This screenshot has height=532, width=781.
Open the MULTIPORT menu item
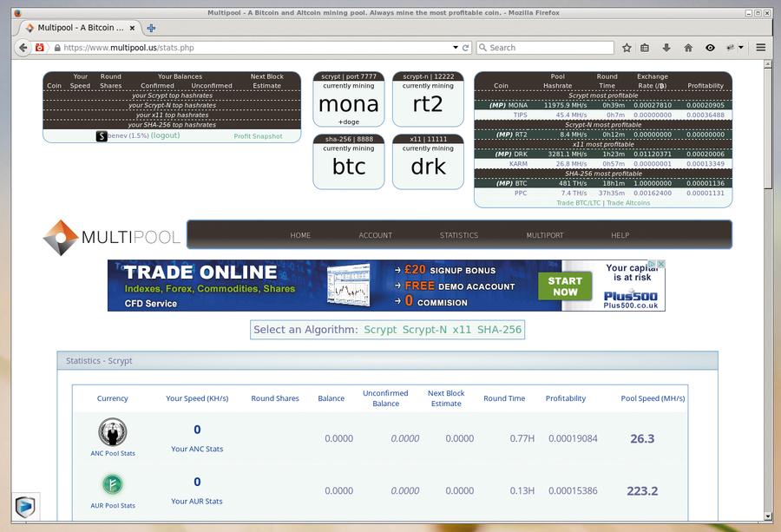pyautogui.click(x=545, y=235)
